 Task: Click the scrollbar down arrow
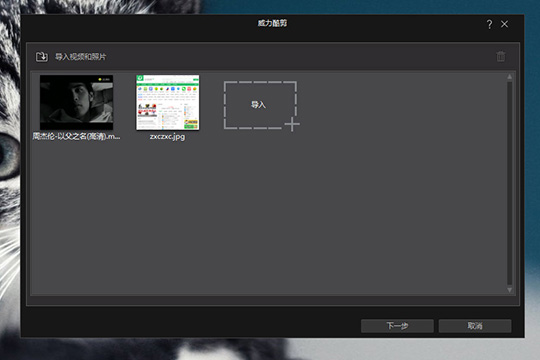click(x=509, y=290)
